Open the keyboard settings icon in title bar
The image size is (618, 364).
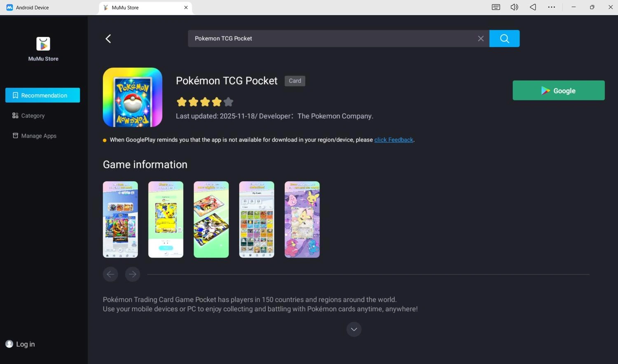tap(496, 7)
